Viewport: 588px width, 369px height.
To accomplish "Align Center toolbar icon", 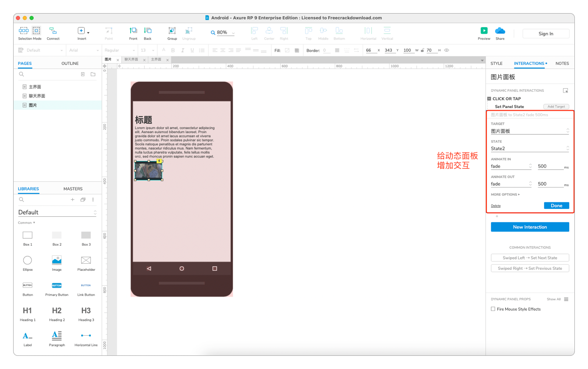I will (269, 30).
